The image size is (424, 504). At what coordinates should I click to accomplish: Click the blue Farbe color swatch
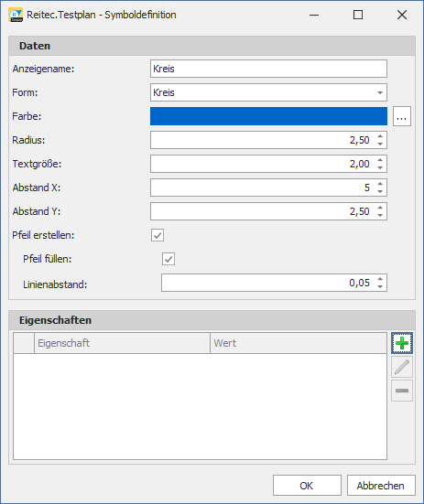pos(268,116)
